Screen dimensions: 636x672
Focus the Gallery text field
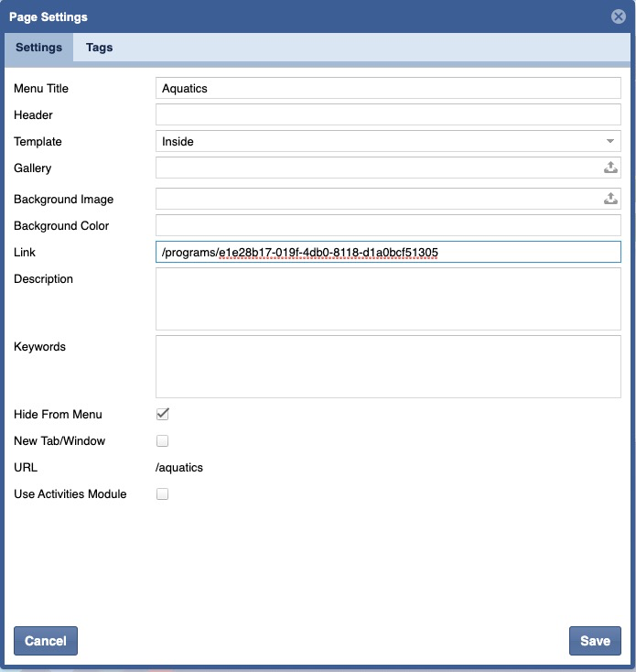point(377,168)
